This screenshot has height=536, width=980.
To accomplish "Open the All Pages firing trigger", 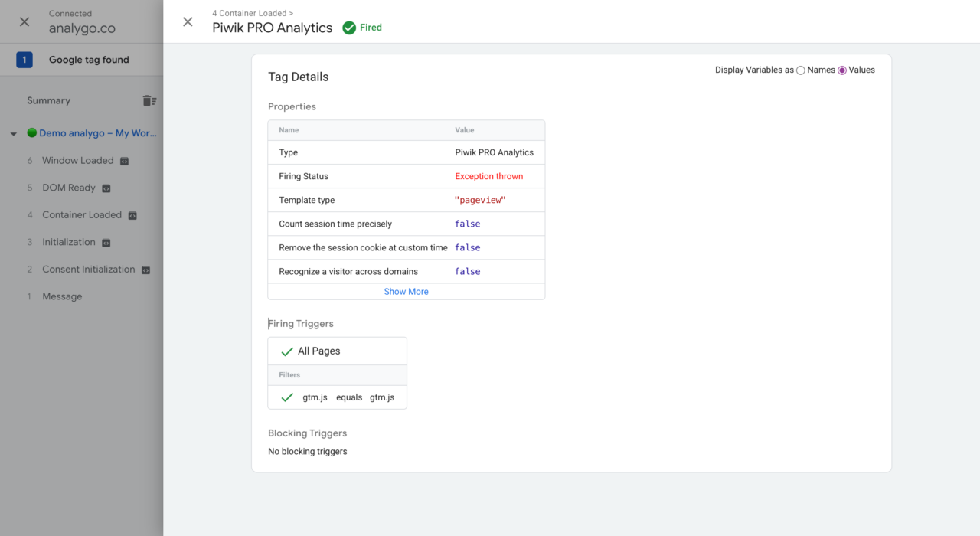I will pyautogui.click(x=318, y=351).
